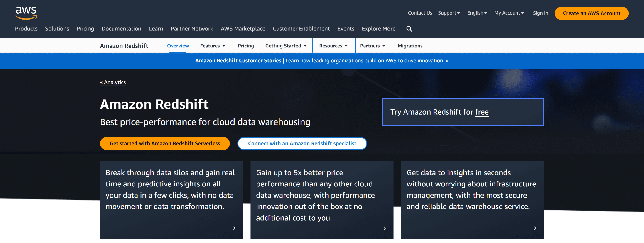The width and height of the screenshot is (644, 243).
Task: Open the Learn menu
Action: [156, 29]
